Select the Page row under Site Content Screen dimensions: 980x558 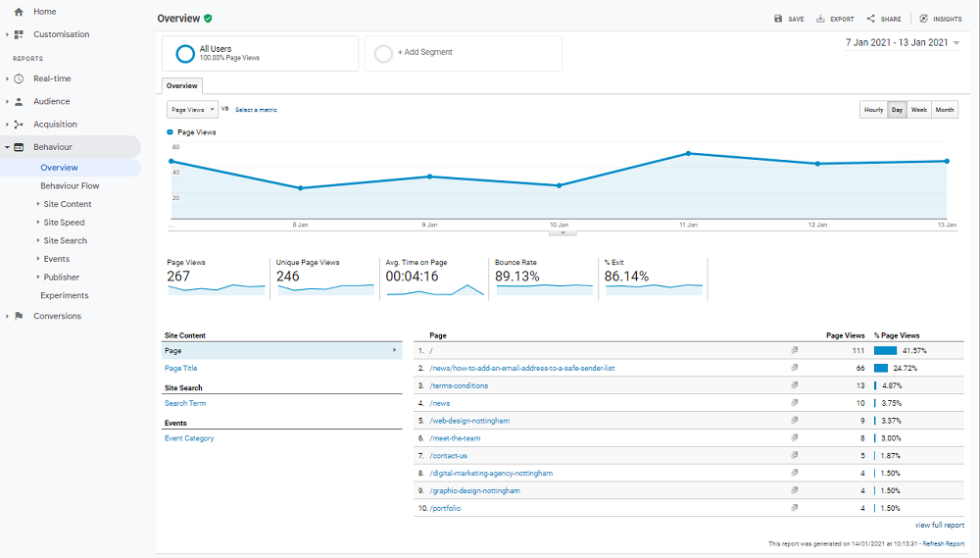point(282,350)
